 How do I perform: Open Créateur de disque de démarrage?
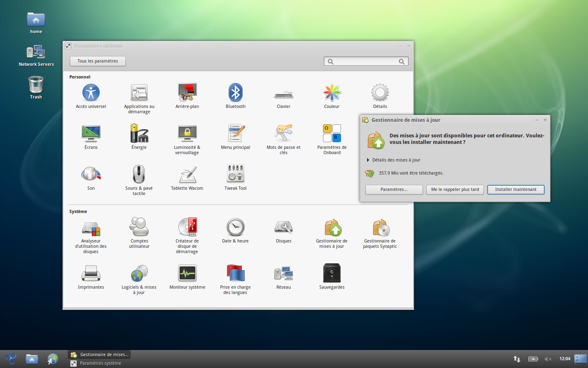click(187, 236)
